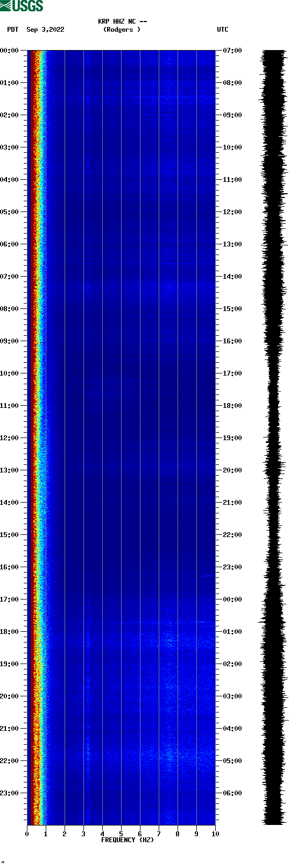Click the 03:00 PDT time label

coord(10,147)
